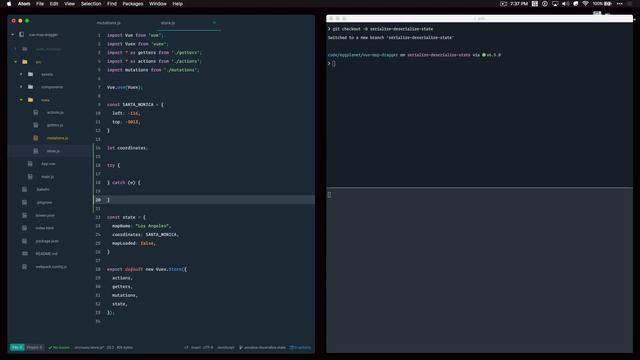The height and width of the screenshot is (360, 640).
Task: Open the Selection menu
Action: pos(91,4)
